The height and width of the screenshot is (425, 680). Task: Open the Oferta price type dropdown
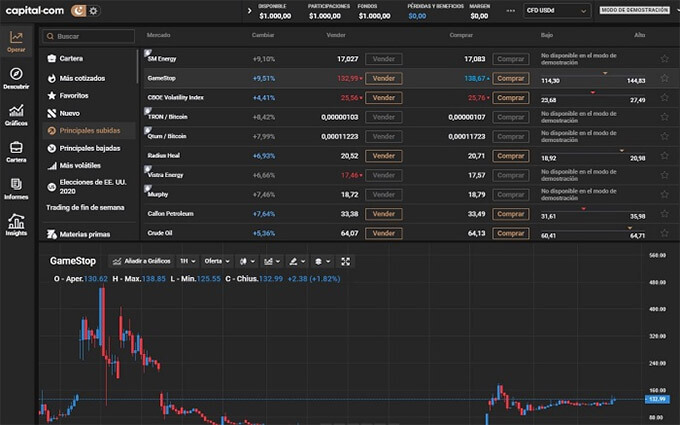217,261
